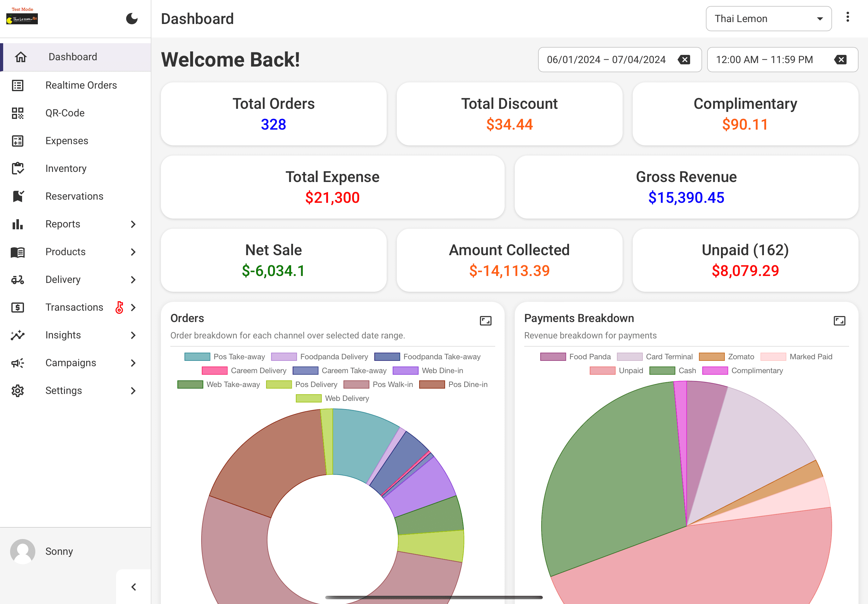
Task: Click the Transactions dollar icon
Action: (18, 307)
